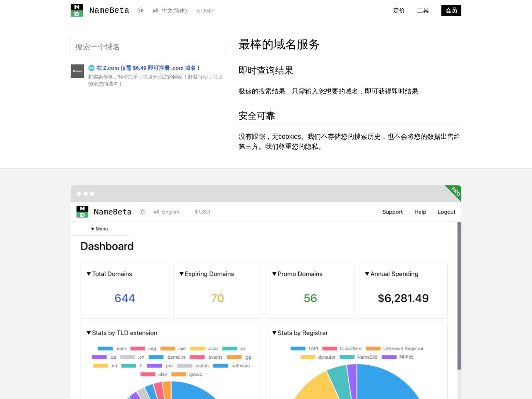532x399 pixels.
Task: Collapse the Expiring Domains card
Action: pyautogui.click(x=207, y=274)
